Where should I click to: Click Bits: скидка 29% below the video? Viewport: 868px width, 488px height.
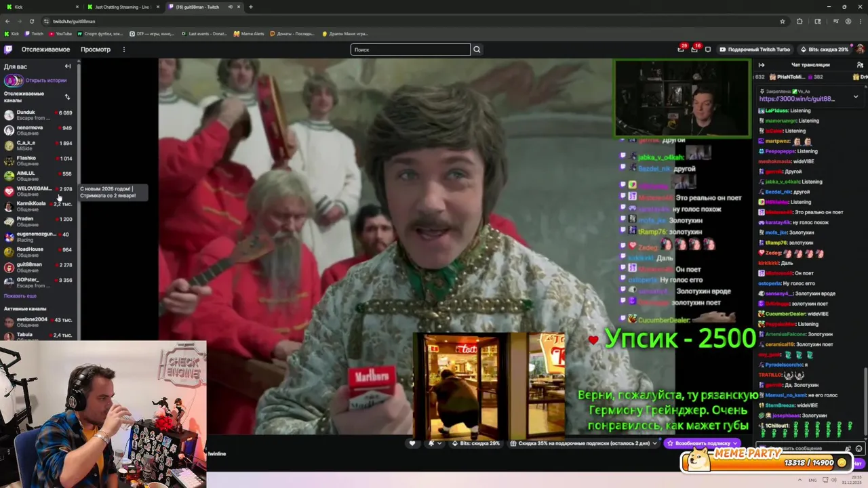[475, 443]
